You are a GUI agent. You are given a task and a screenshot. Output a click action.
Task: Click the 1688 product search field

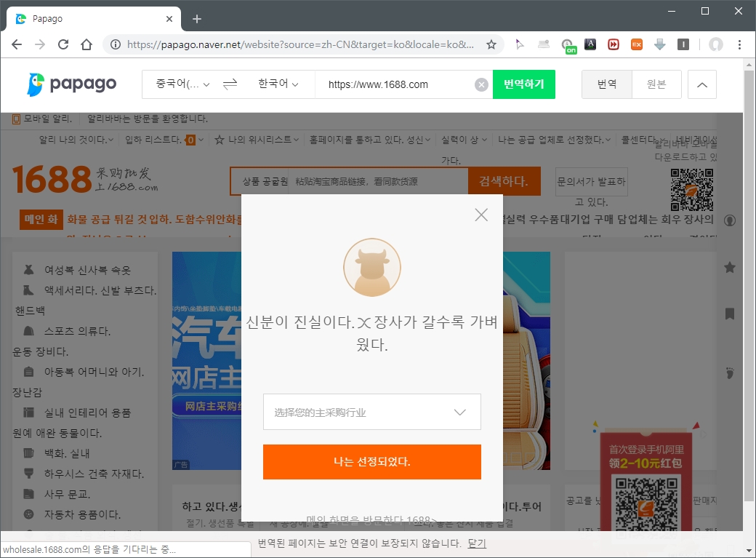tap(378, 181)
